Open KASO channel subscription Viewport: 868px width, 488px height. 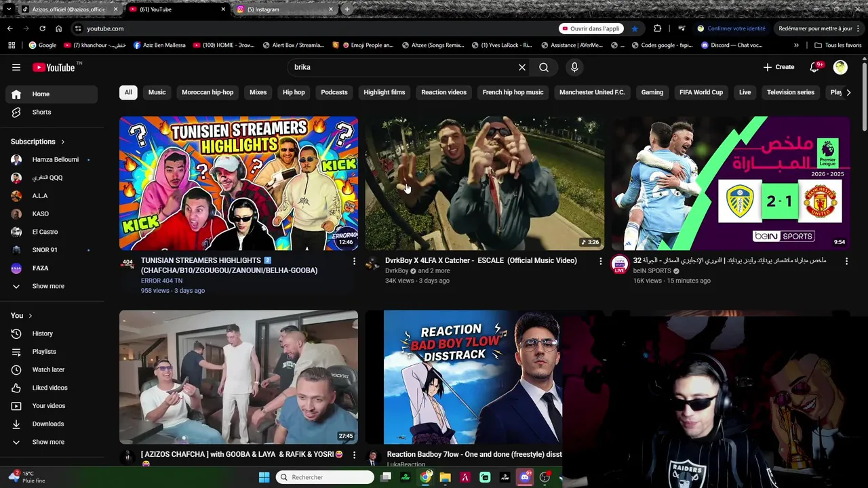point(52,213)
